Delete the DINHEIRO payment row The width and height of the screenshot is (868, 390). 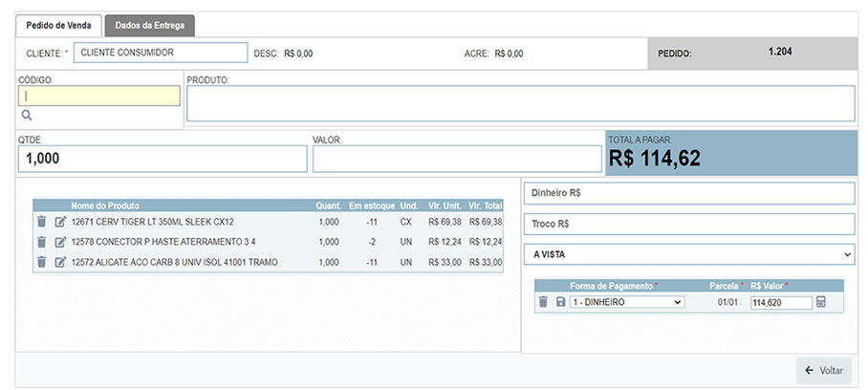(543, 302)
